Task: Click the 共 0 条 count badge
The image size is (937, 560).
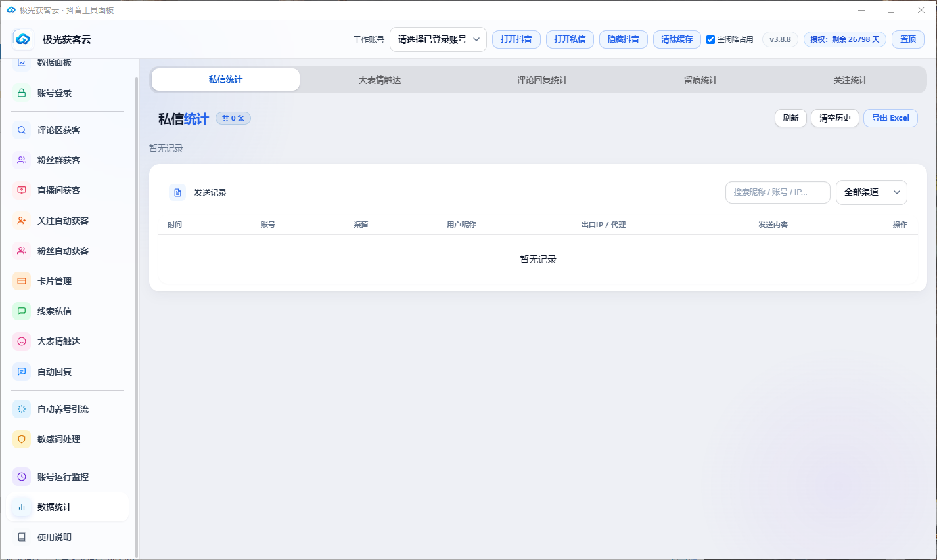Action: (233, 118)
